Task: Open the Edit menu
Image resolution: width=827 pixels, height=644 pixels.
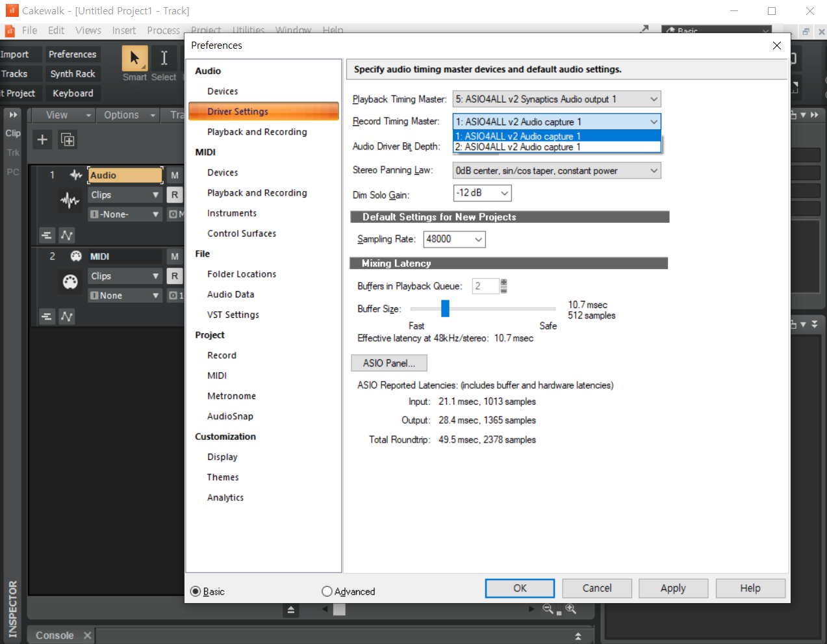Action: (57, 31)
